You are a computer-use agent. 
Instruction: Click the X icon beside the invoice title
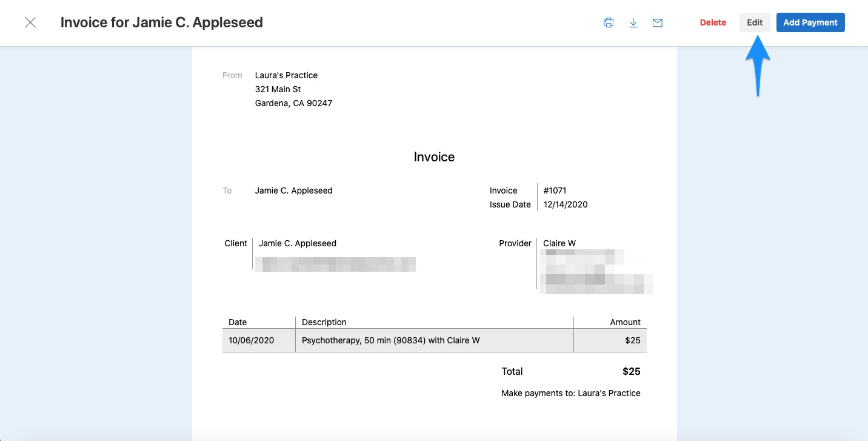click(x=30, y=22)
